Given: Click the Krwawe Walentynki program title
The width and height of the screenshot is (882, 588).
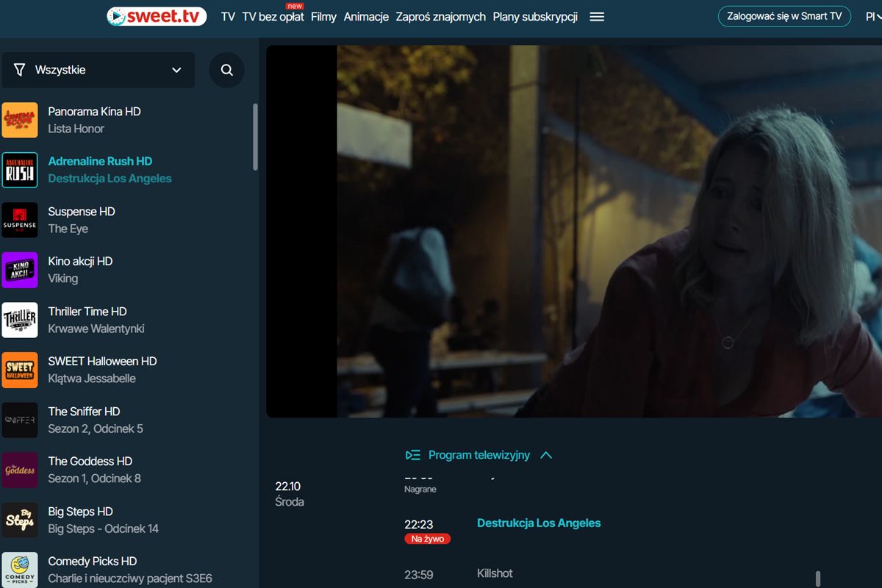Looking at the screenshot, I should [96, 329].
